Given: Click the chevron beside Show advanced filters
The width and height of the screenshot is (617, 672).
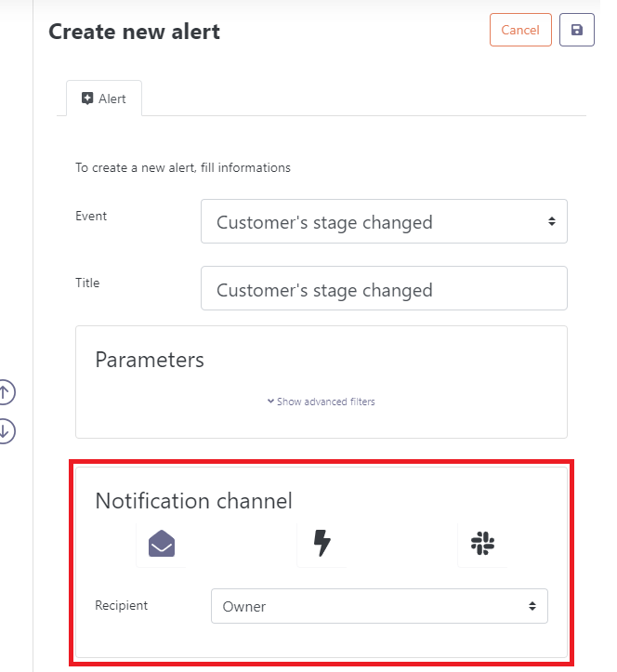Looking at the screenshot, I should point(270,402).
